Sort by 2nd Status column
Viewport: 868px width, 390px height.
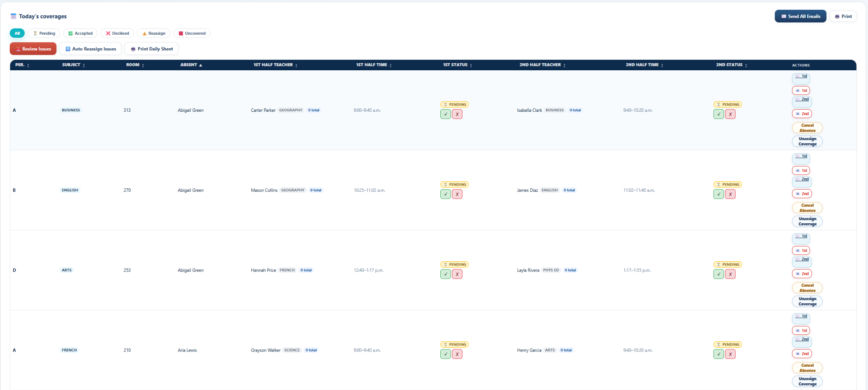[732, 65]
